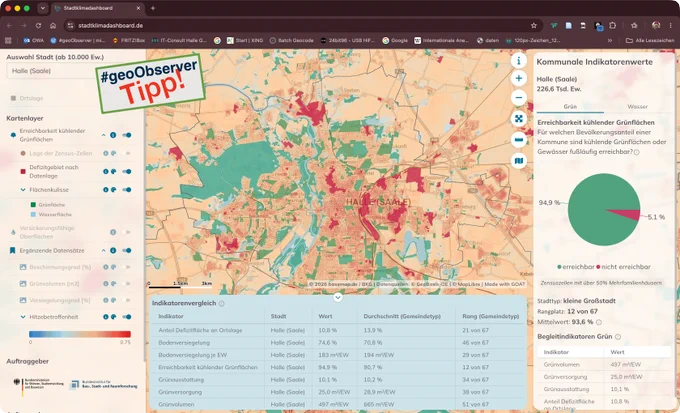This screenshot has width=680, height=413.
Task: Collapse the Indikatorenvergleich table panel
Action: pyautogui.click(x=338, y=297)
